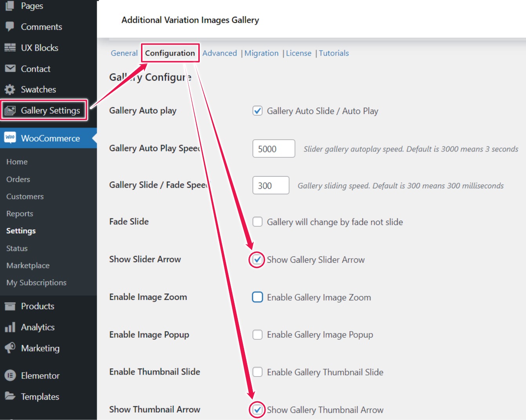Click the Show Slider Arrow label
Screen dimensions: 526x420
click(145, 259)
